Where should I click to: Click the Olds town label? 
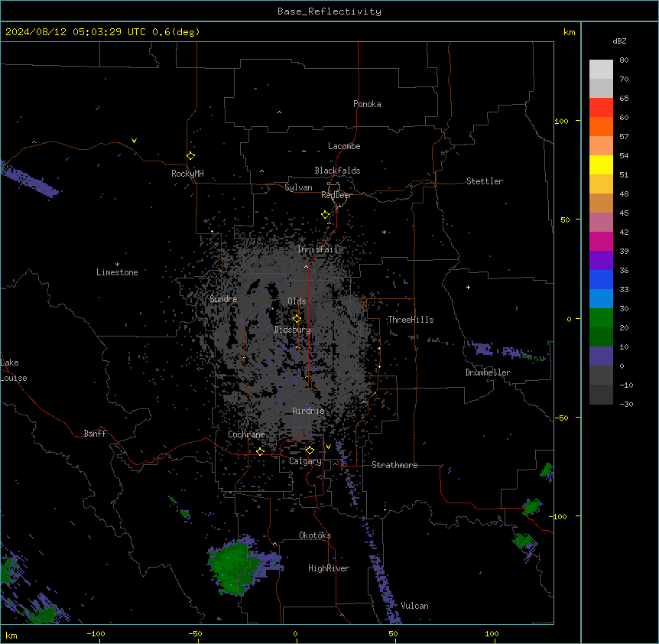point(297,301)
